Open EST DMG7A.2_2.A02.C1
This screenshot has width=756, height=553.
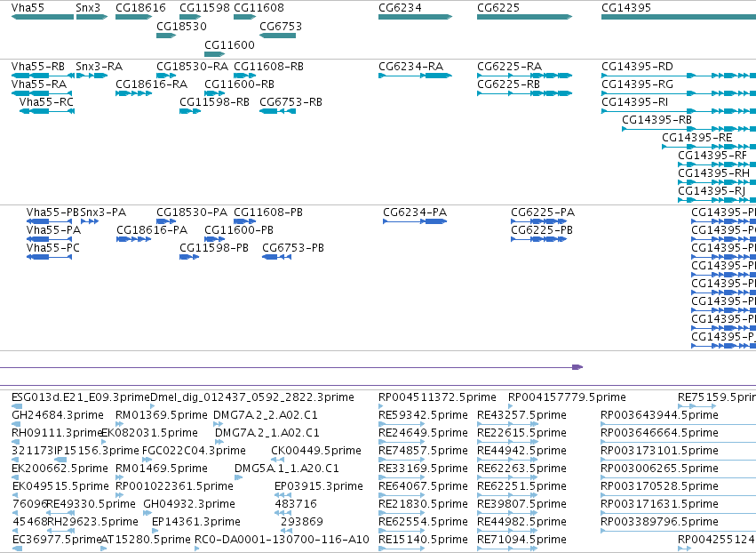tap(218, 424)
